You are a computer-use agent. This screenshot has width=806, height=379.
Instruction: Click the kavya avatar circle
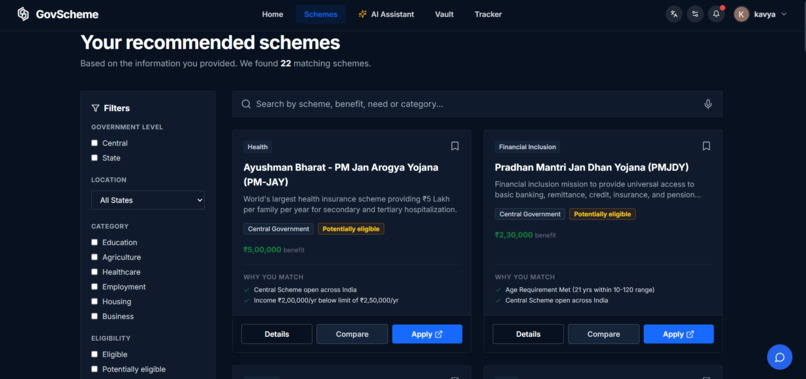click(741, 14)
